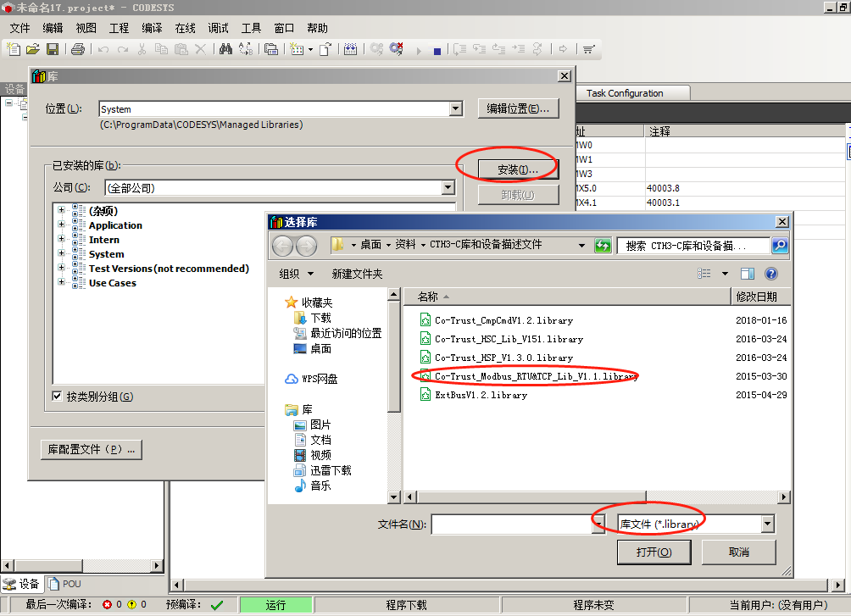Go forward in the file dialog
Image resolution: width=851 pixels, height=616 pixels.
[x=307, y=247]
